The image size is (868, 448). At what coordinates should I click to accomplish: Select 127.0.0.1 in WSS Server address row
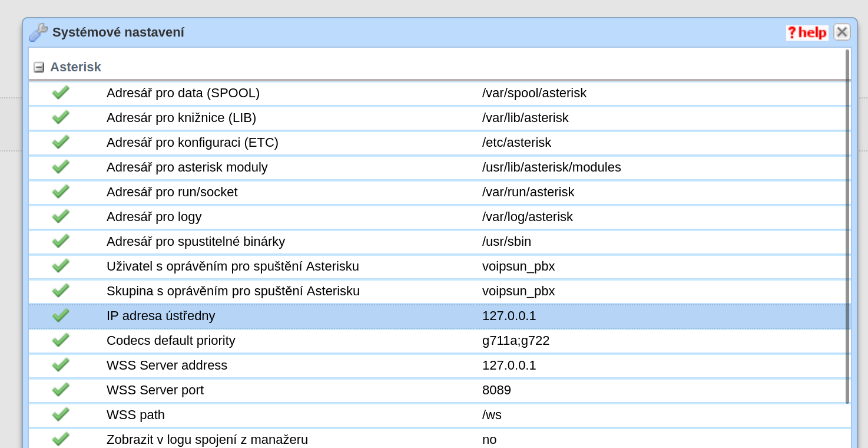click(x=509, y=365)
